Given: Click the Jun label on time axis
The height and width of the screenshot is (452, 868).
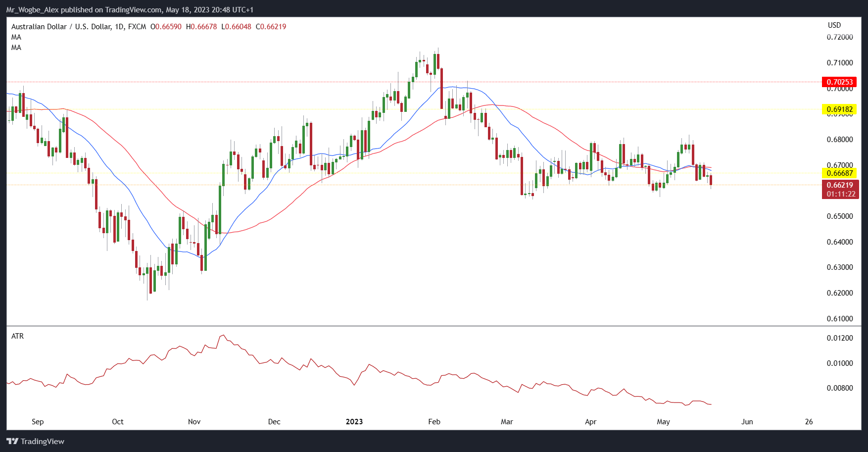Looking at the screenshot, I should tap(747, 422).
